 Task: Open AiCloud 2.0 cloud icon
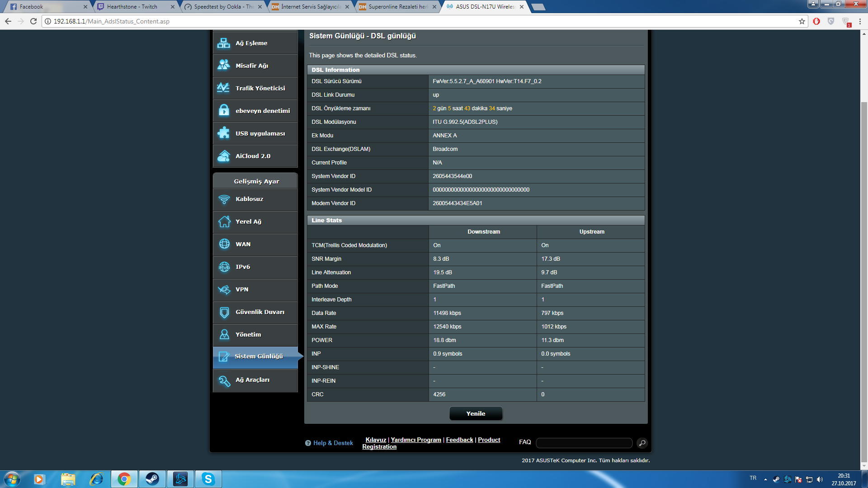[224, 156]
